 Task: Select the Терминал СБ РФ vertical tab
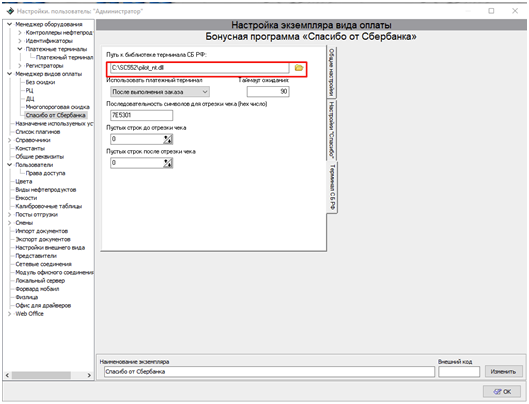coord(332,187)
